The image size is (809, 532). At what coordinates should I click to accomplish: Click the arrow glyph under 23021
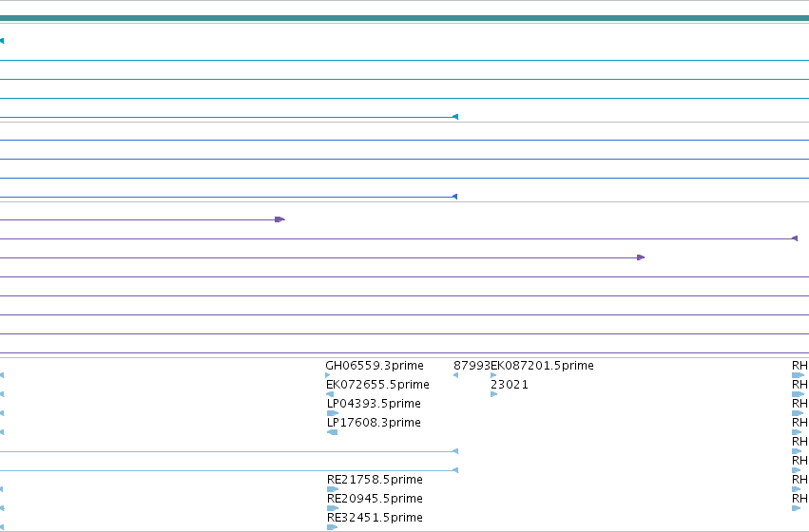[493, 394]
